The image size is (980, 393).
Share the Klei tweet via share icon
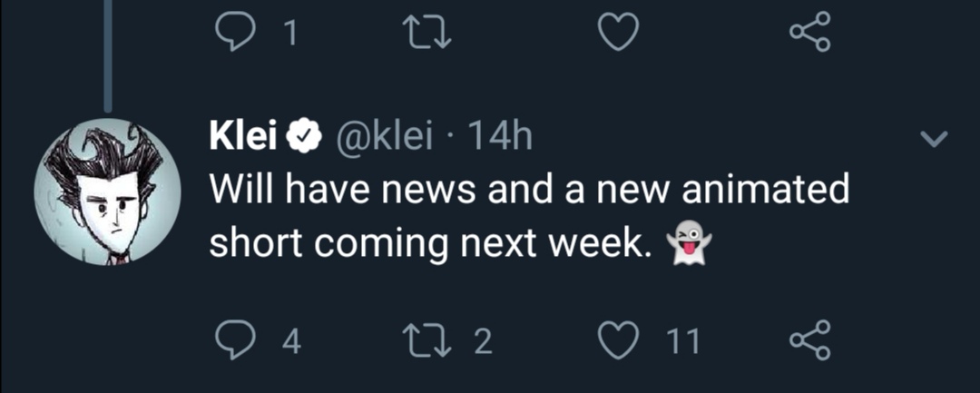click(x=809, y=339)
